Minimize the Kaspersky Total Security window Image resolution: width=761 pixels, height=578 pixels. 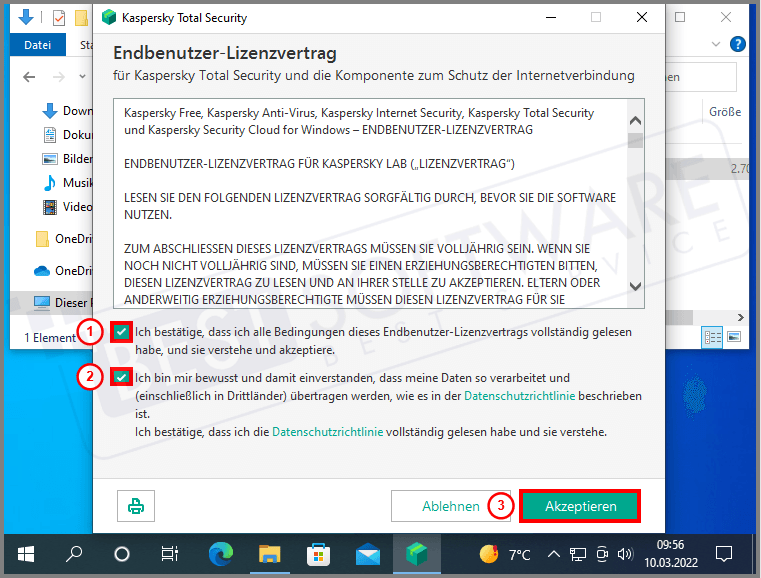coord(551,17)
